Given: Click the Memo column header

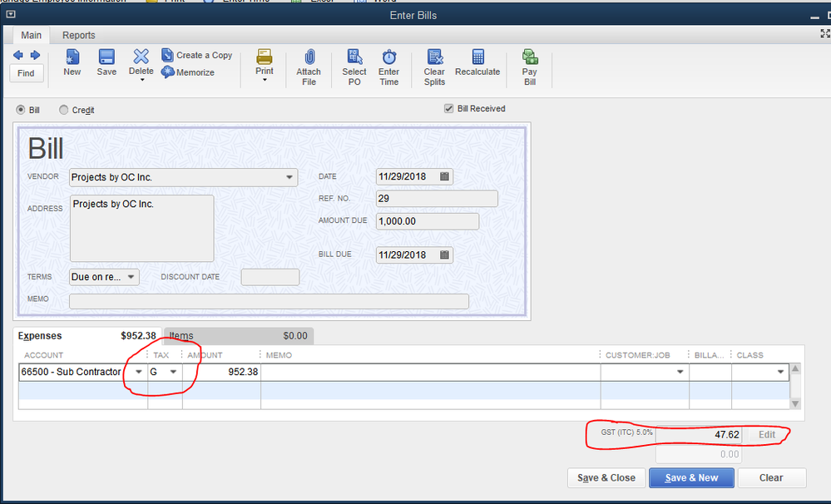Looking at the screenshot, I should pyautogui.click(x=279, y=355).
